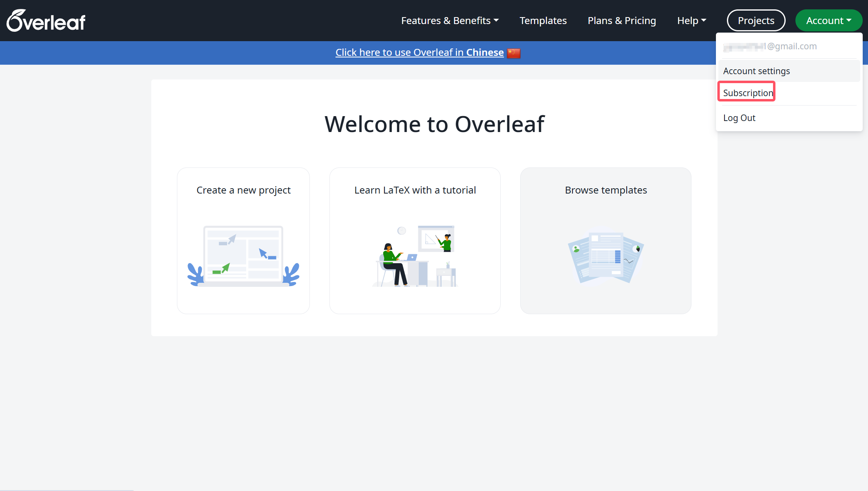868x491 pixels.
Task: Select Account settings from the menu
Action: click(756, 71)
